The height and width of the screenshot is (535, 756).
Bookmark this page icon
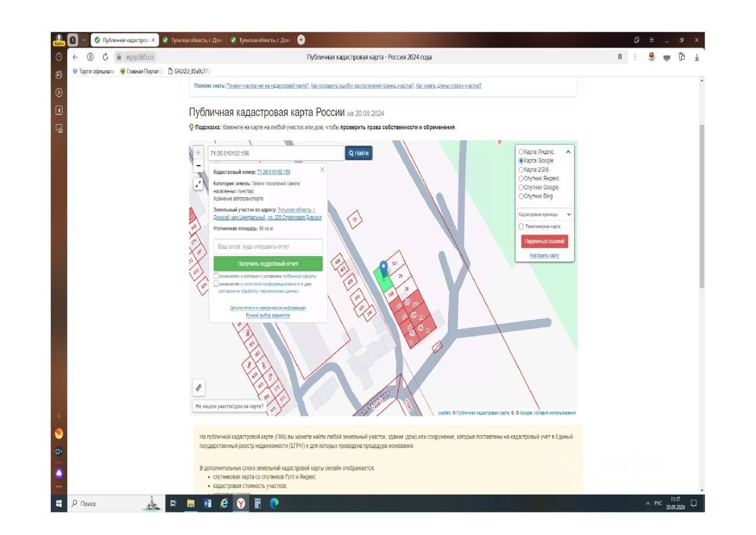point(620,57)
